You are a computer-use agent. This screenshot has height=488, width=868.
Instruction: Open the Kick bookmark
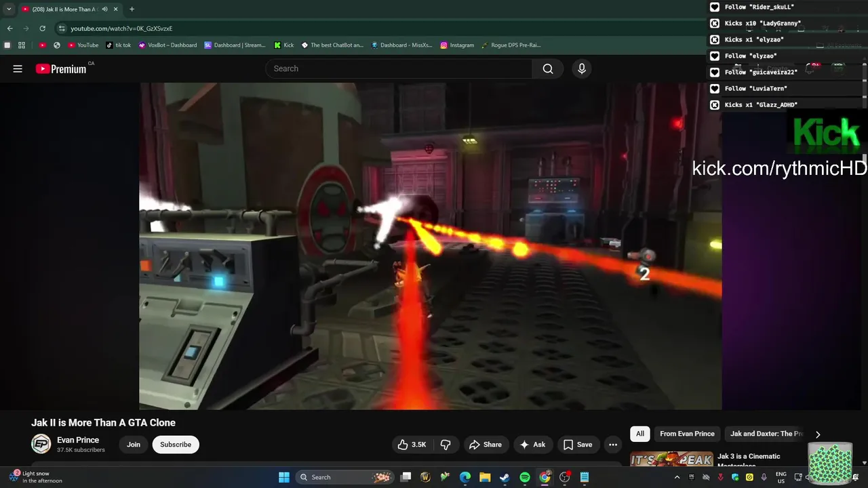coord(283,45)
